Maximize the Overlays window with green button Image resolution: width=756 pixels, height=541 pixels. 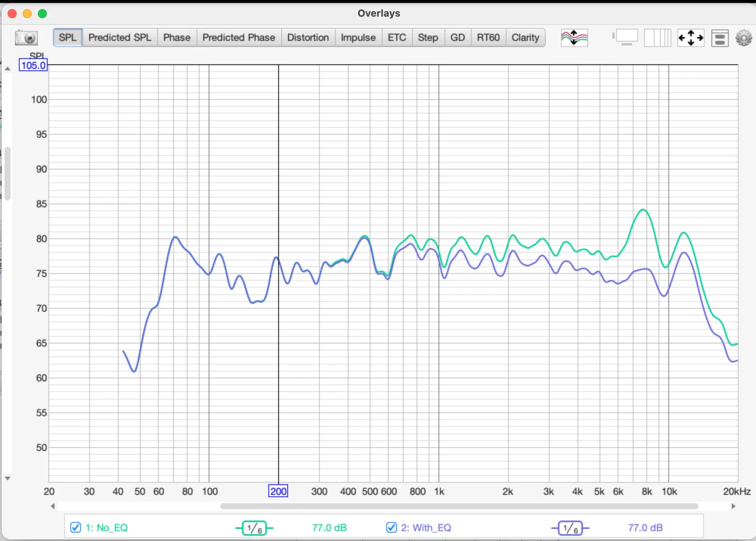coord(43,14)
